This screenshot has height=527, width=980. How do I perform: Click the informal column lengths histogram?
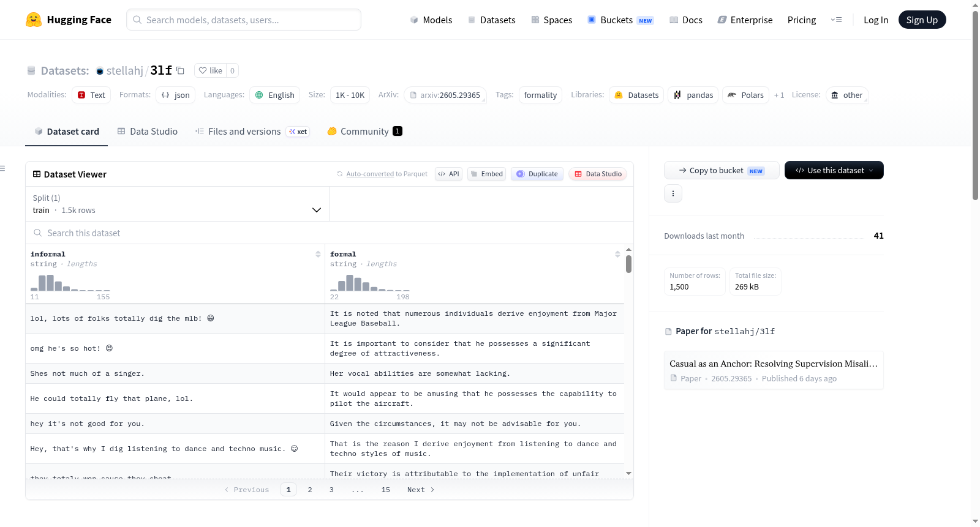click(x=70, y=283)
